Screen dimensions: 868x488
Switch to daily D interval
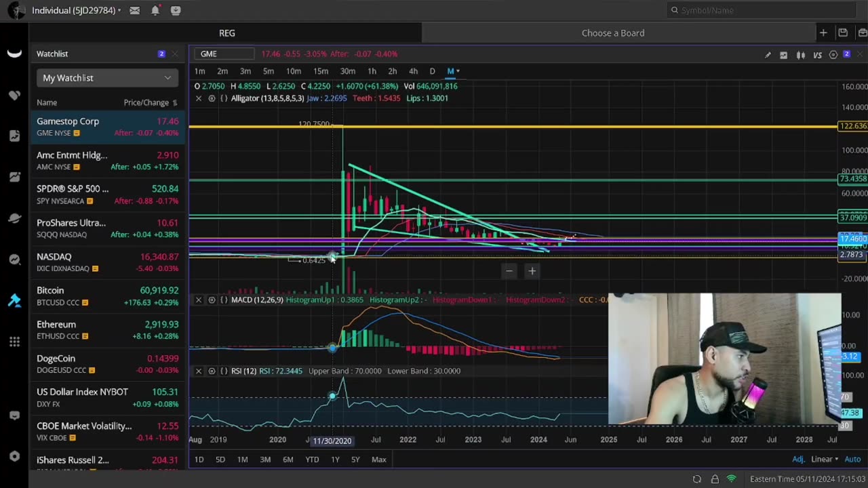pos(432,71)
